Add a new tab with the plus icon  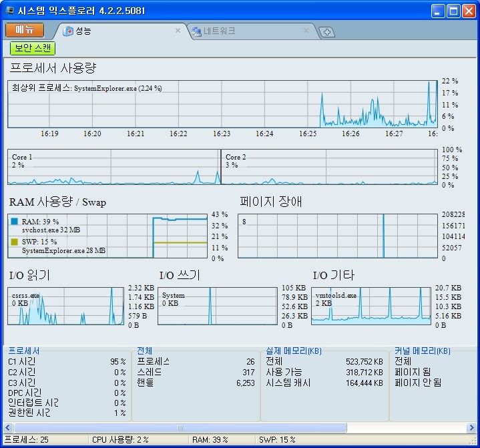tap(326, 32)
